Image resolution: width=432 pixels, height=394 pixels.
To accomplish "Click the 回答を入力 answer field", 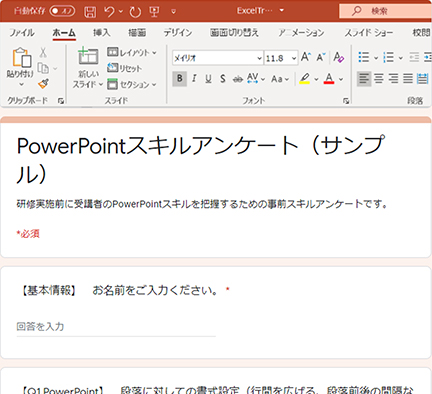I will click(x=116, y=327).
